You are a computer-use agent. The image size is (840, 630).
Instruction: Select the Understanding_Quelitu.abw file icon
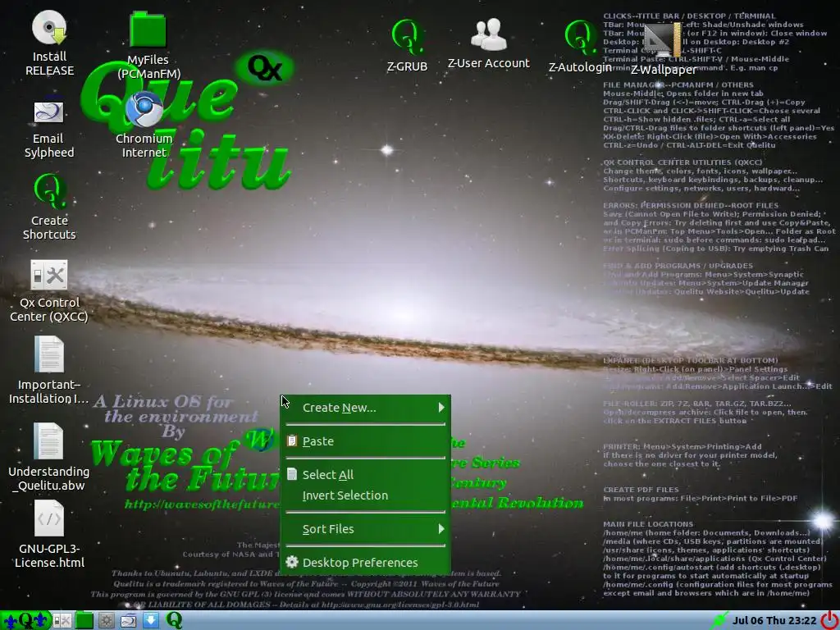coord(48,441)
